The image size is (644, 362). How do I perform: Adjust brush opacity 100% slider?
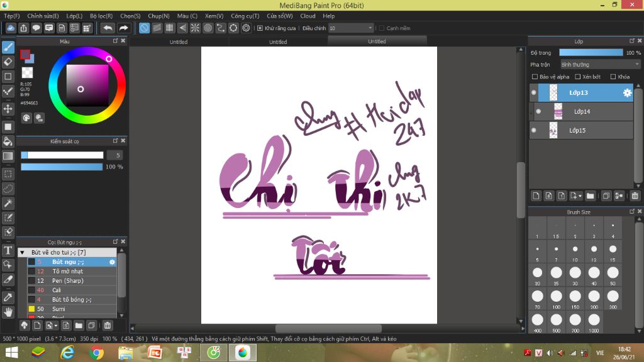pos(62,167)
